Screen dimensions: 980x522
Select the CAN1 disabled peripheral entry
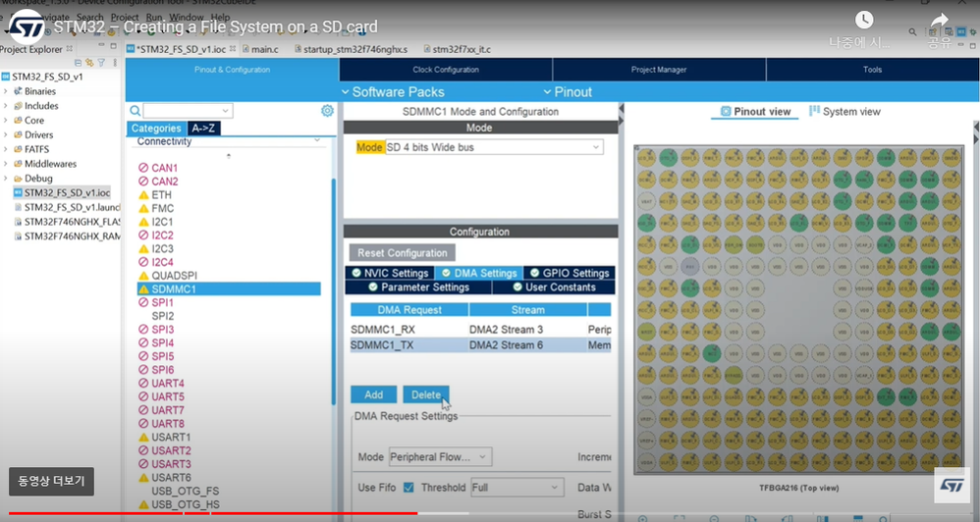tap(158, 168)
